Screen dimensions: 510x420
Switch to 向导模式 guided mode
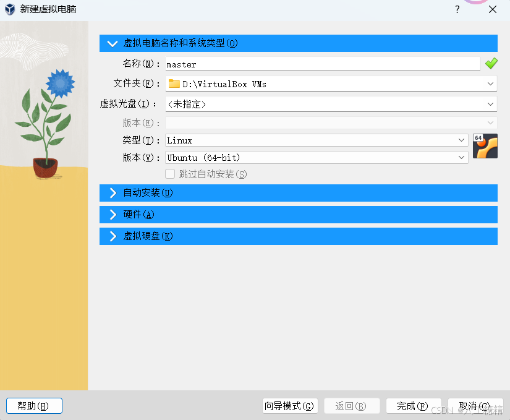290,406
